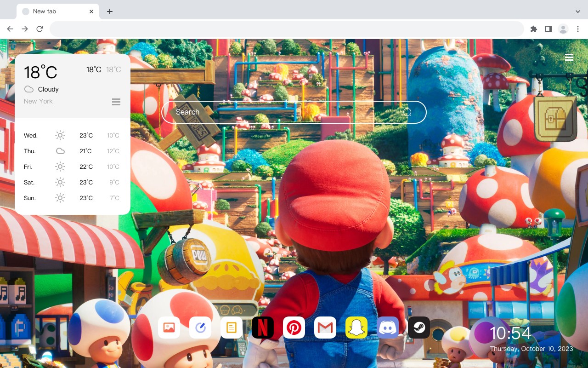The image size is (588, 368).
Task: Click the 21°C high for Thursday
Action: pyautogui.click(x=85, y=151)
